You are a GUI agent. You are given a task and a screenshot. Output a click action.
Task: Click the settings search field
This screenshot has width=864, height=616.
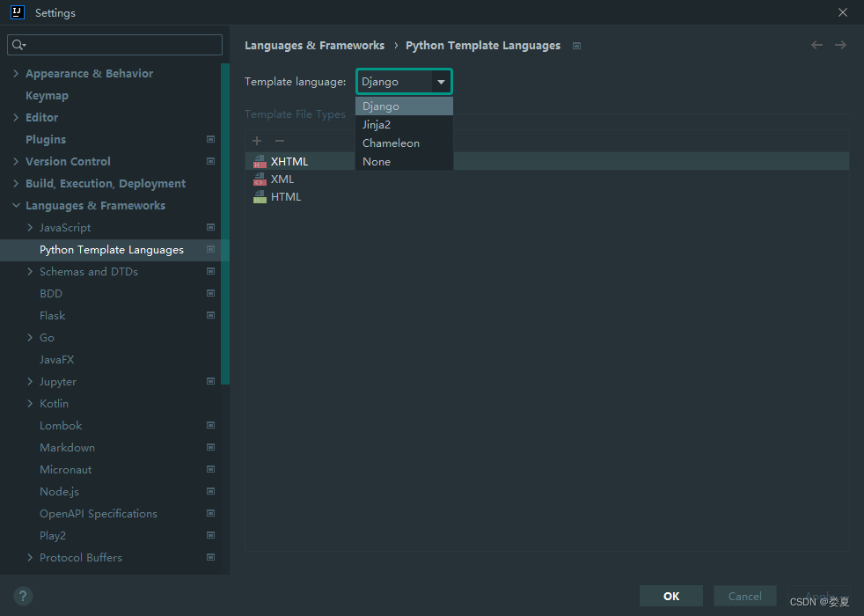tap(114, 44)
